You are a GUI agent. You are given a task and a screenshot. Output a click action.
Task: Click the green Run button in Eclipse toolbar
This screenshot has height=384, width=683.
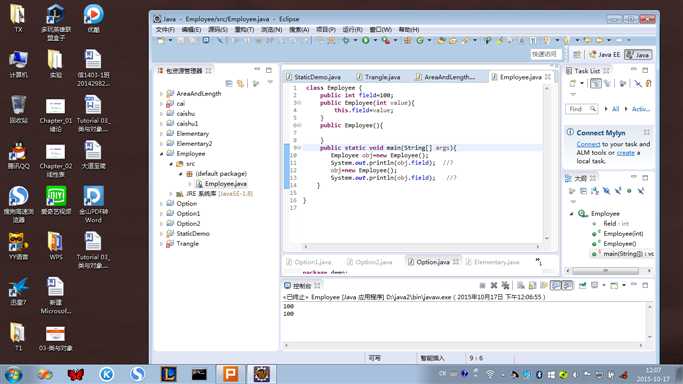coord(365,40)
